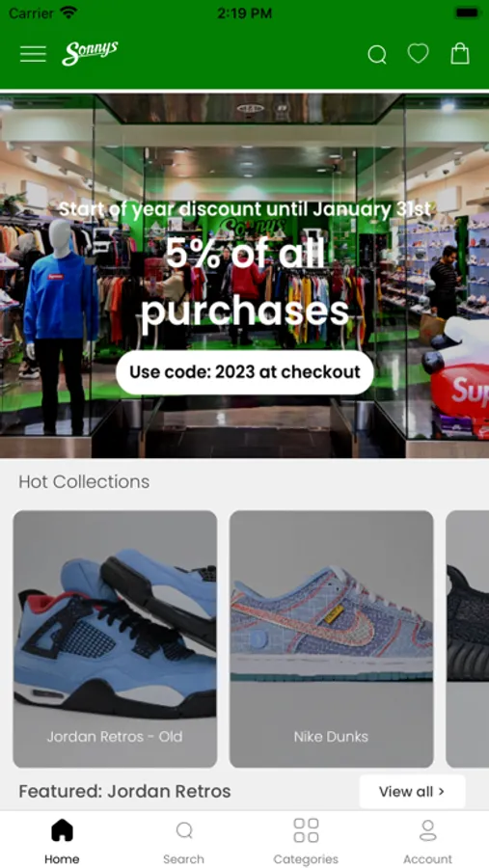This screenshot has height=868, width=489.
Task: Expand the View all chevron arrow
Action: pos(442,792)
